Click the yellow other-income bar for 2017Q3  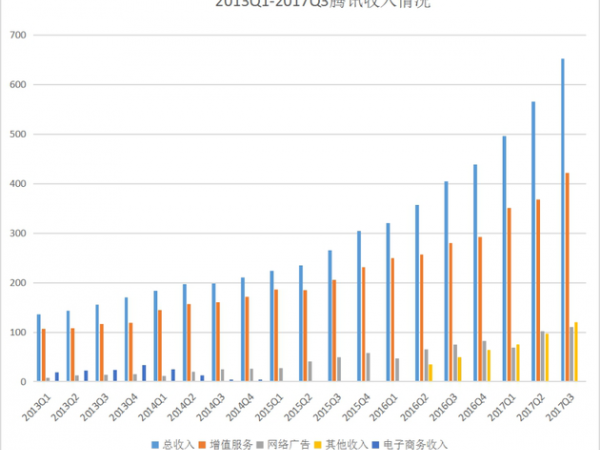[x=576, y=352]
